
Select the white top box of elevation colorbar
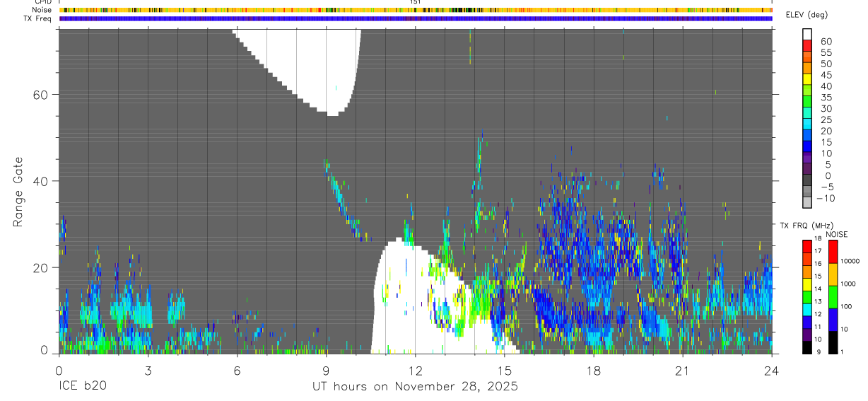pyautogui.click(x=807, y=35)
